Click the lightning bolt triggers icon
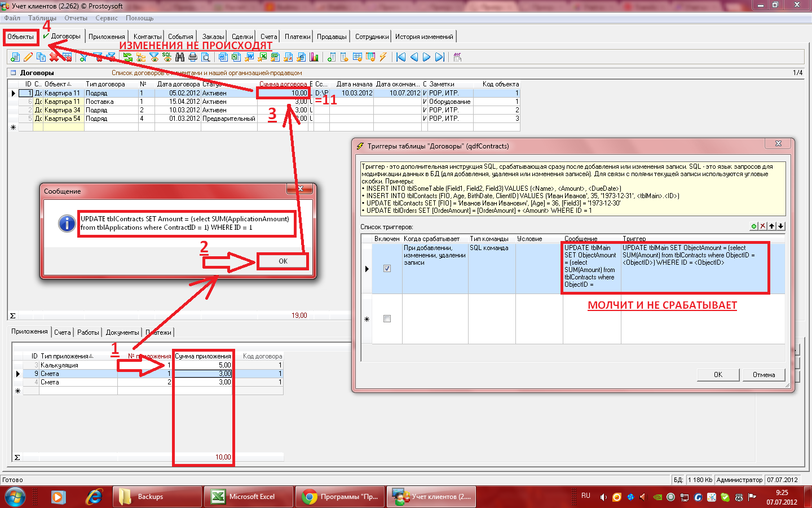This screenshot has height=508, width=812. point(383,57)
